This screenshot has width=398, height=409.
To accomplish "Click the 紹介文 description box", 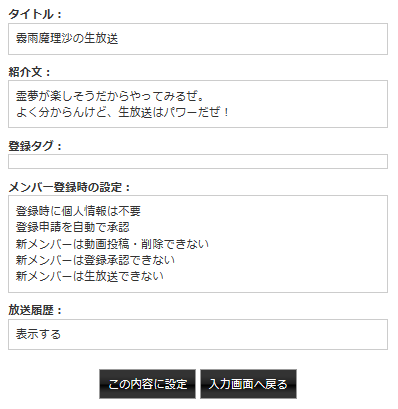I will click(x=198, y=104).
